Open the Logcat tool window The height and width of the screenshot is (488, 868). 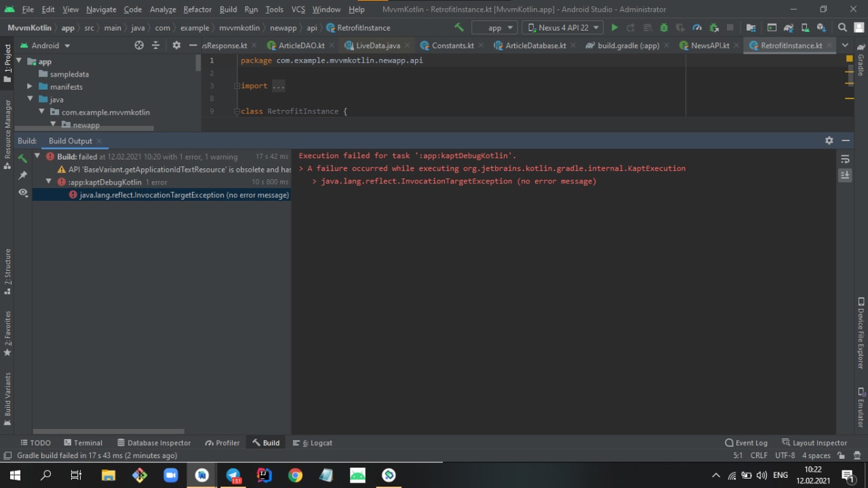click(313, 443)
